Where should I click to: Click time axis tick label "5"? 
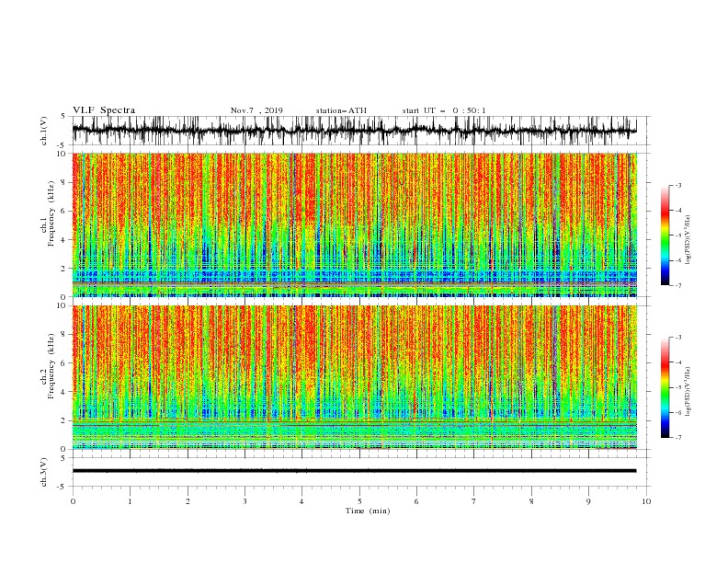pyautogui.click(x=359, y=501)
